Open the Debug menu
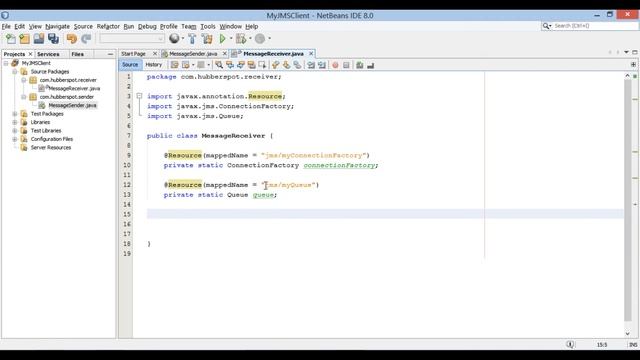 [x=147, y=26]
